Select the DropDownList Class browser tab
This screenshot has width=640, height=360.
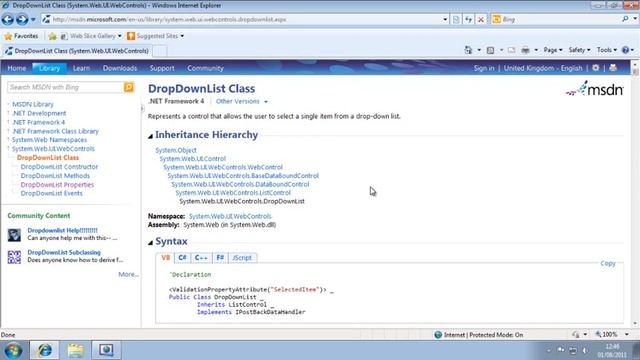click(77, 51)
